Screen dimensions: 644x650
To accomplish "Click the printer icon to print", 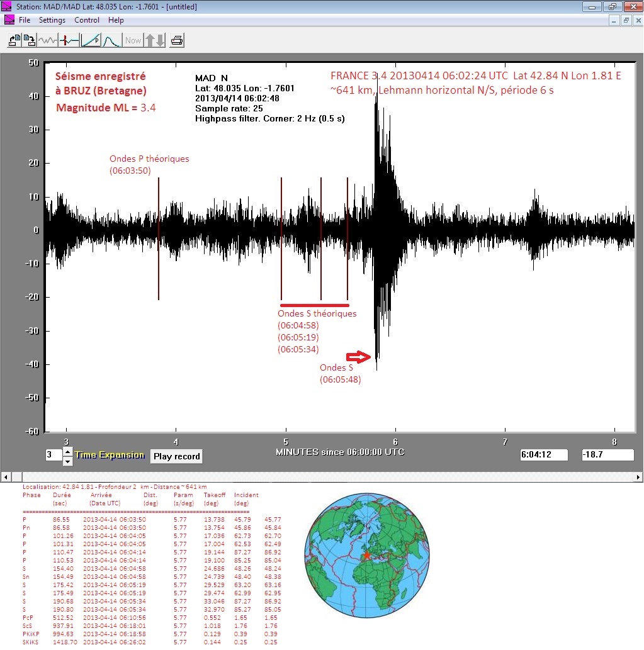I will point(177,40).
